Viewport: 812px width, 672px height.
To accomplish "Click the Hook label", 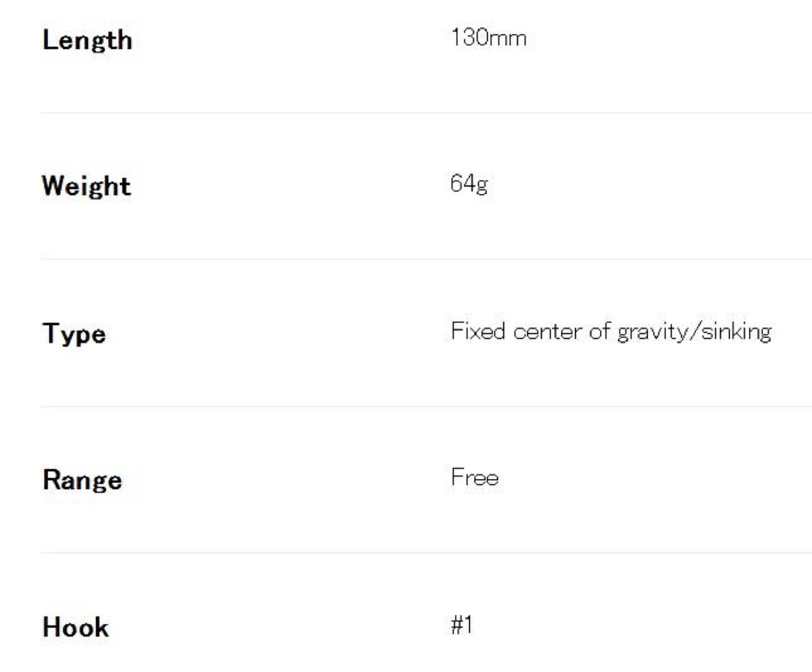I will click(76, 627).
